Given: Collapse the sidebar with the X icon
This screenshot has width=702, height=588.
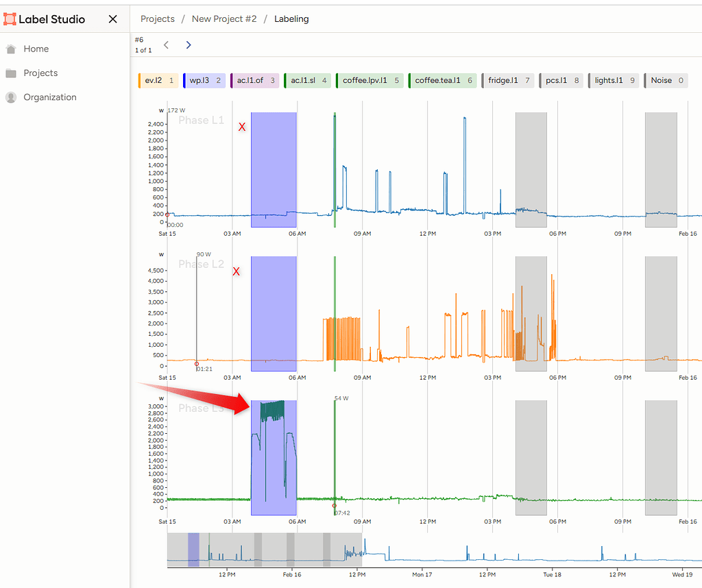Looking at the screenshot, I should [112, 19].
